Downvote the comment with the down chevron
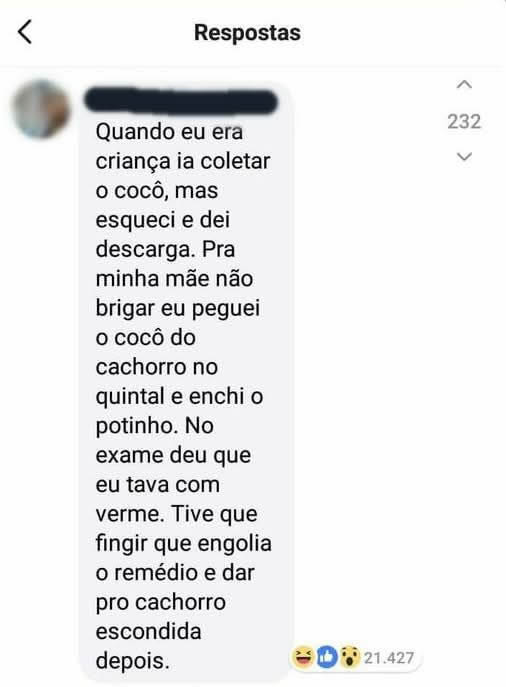 464,156
